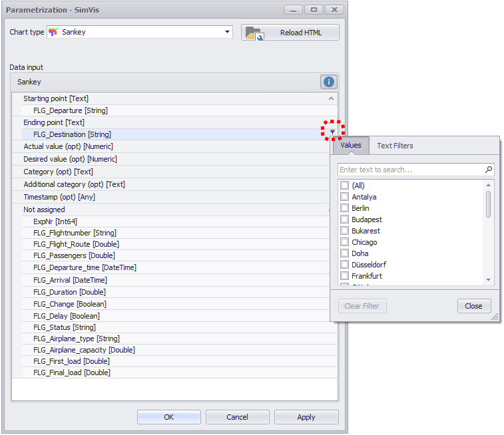
Task: Open the Chart type dropdown arrow
Action: click(227, 32)
